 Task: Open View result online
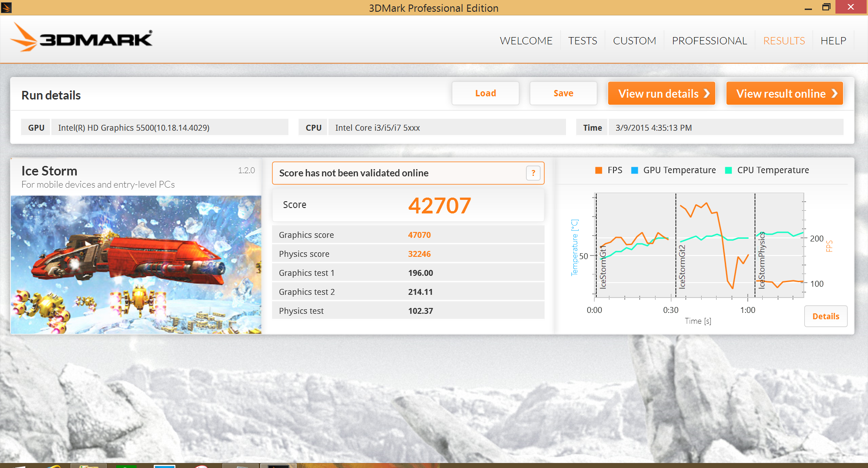(784, 93)
